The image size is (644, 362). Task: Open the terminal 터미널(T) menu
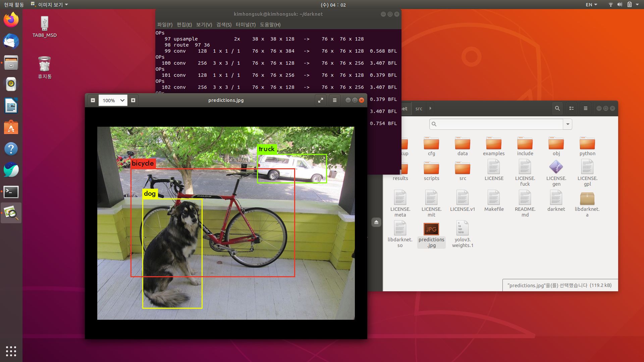(x=246, y=24)
